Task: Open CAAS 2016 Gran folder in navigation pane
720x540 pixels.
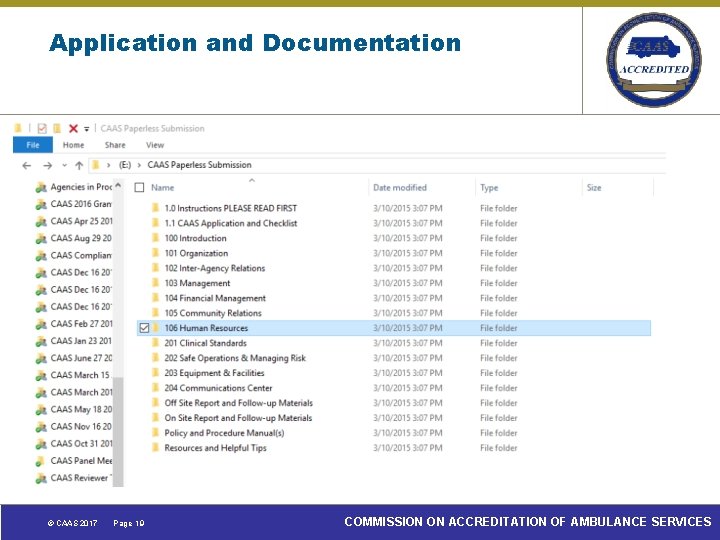Action: [81, 204]
